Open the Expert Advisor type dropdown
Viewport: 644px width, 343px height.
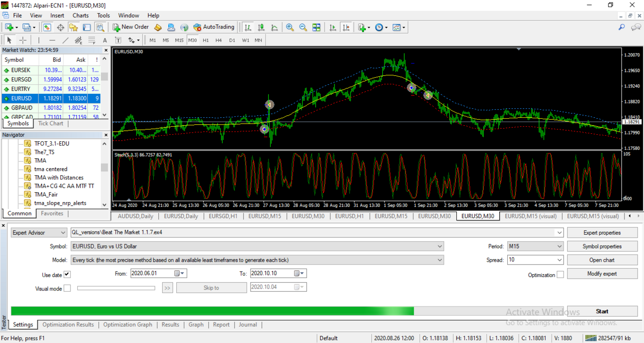39,233
